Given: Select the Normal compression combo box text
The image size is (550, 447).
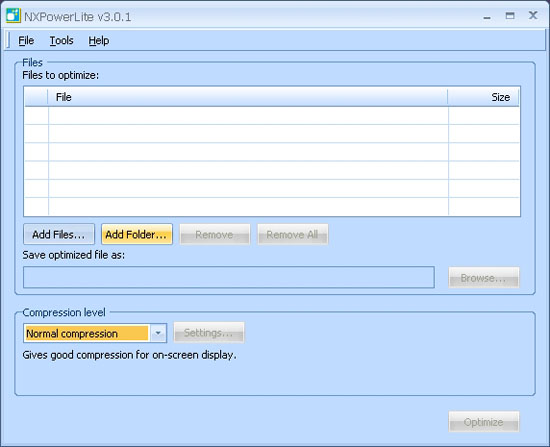Looking at the screenshot, I should click(87, 333).
